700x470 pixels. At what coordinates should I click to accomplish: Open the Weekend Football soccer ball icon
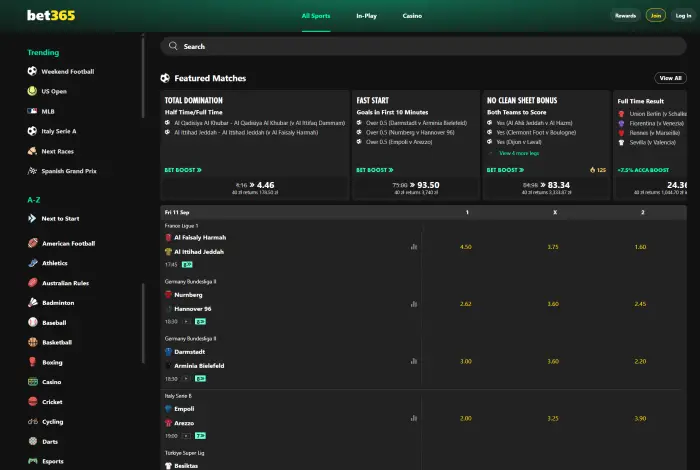[x=32, y=71]
